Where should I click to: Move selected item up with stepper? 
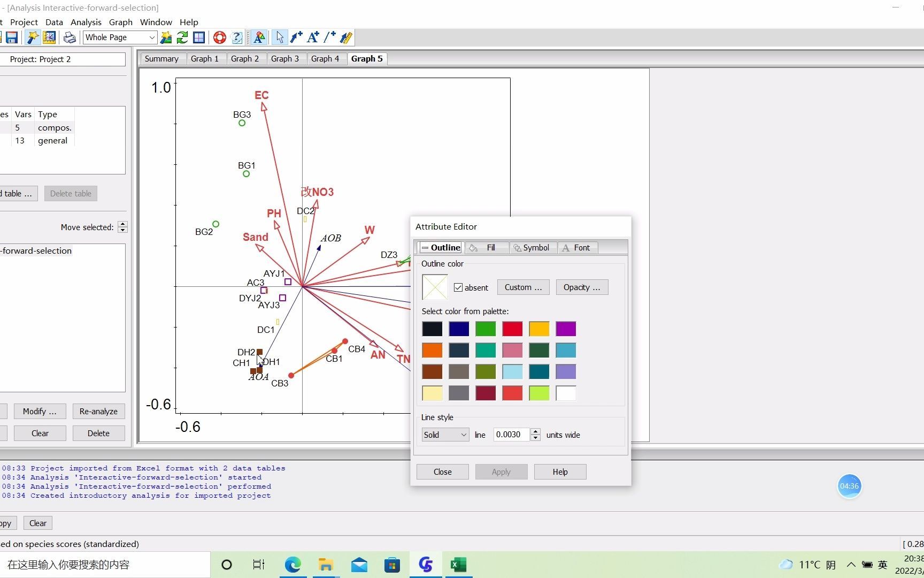click(122, 224)
